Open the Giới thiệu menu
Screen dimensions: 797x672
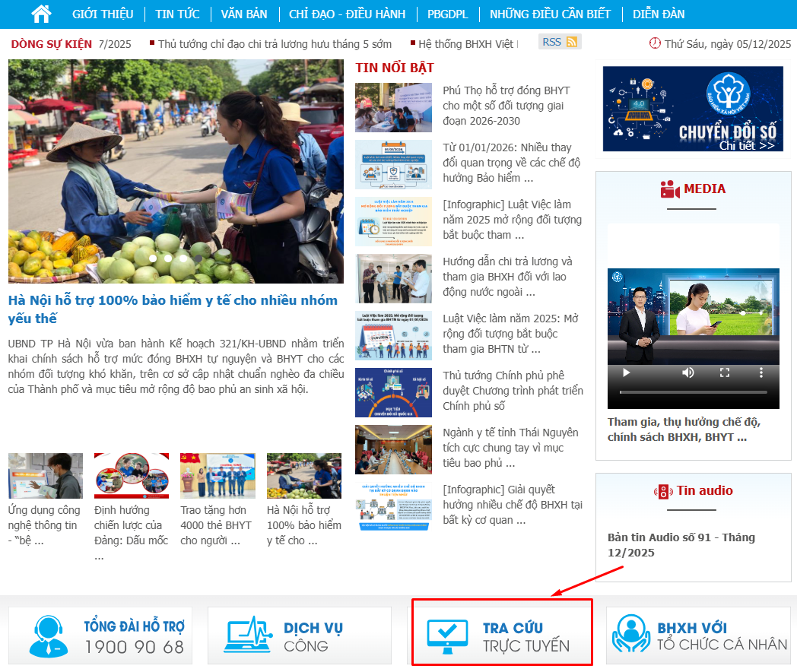coord(103,14)
